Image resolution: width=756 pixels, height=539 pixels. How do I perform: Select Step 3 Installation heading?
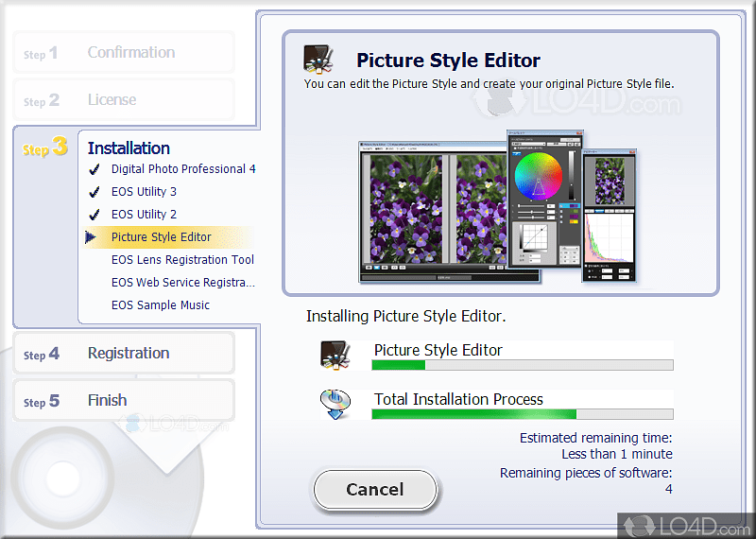129,148
